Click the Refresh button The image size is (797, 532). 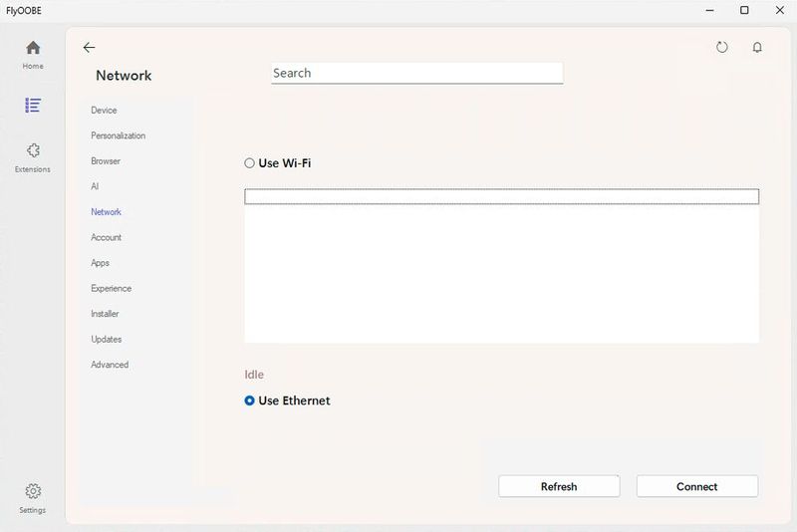(559, 486)
